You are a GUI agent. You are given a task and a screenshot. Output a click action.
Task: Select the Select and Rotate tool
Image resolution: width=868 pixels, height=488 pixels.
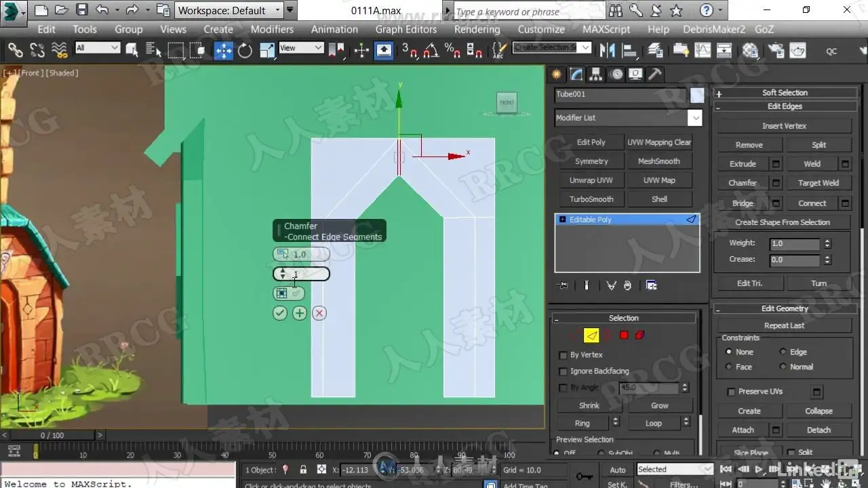click(245, 50)
